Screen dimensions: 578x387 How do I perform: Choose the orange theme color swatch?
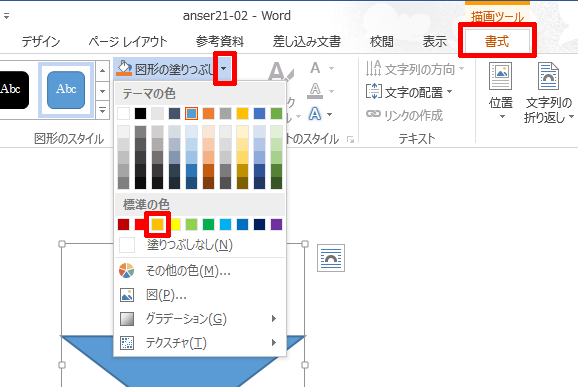coord(208,114)
